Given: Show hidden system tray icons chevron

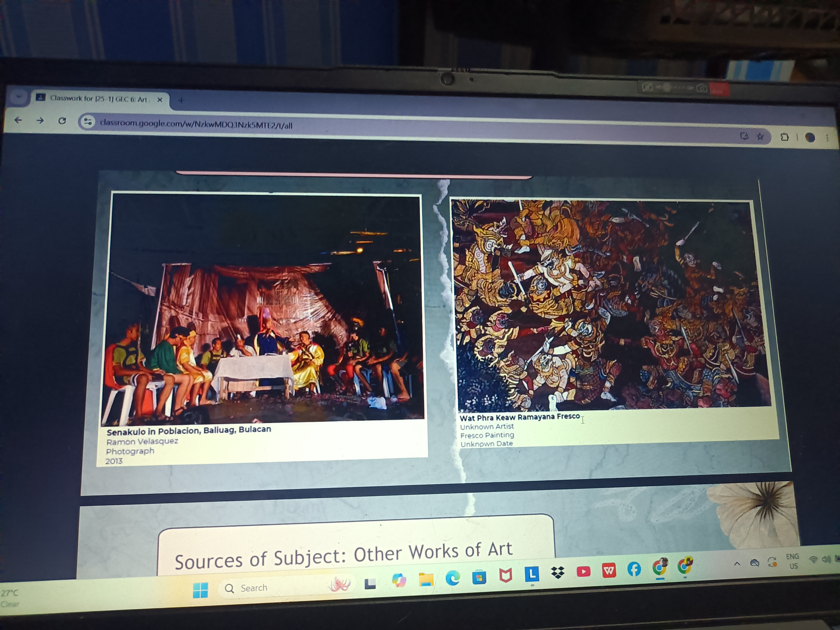Looking at the screenshot, I should coord(737,564).
